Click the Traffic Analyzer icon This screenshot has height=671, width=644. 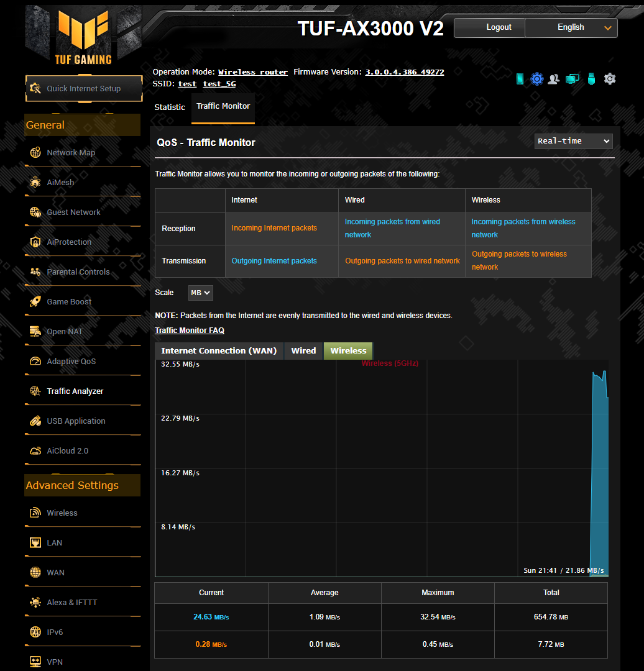pos(35,391)
